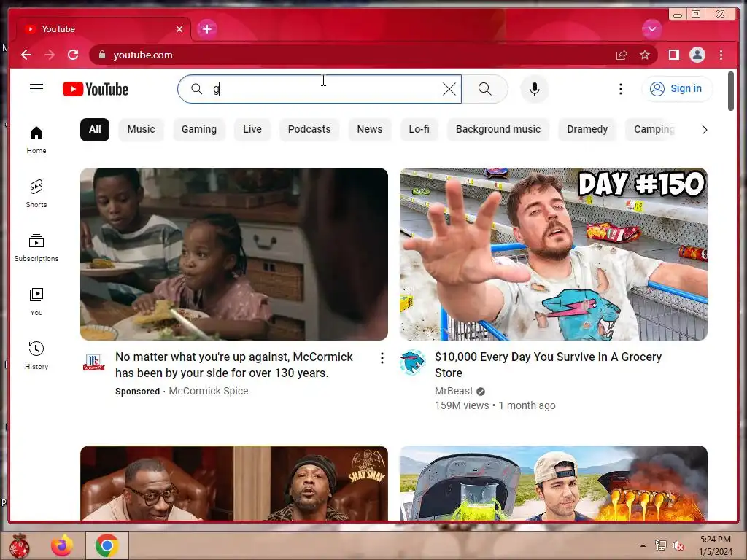Go to Home in the sidebar
Screen dimensions: 747x560
[x=36, y=140]
